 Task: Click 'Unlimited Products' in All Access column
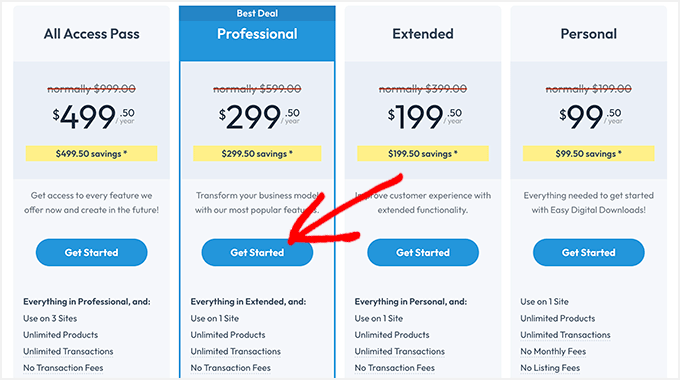pos(60,335)
